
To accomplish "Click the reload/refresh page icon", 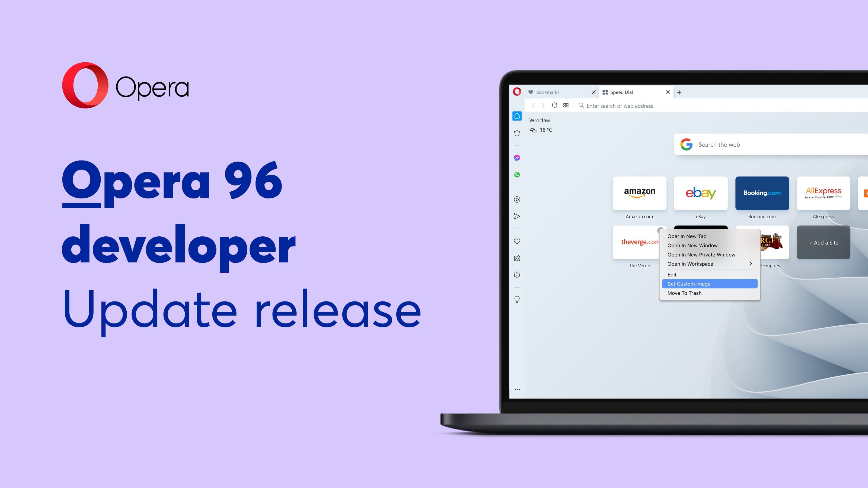I will click(x=554, y=105).
